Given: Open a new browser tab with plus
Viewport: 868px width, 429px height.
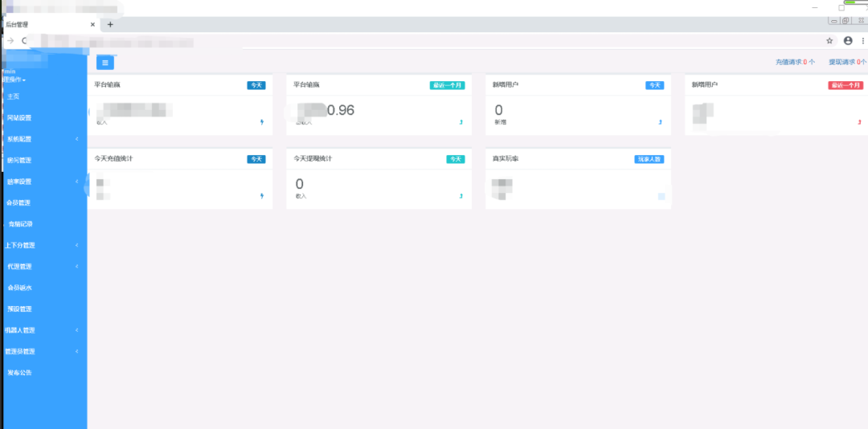Looking at the screenshot, I should point(110,24).
